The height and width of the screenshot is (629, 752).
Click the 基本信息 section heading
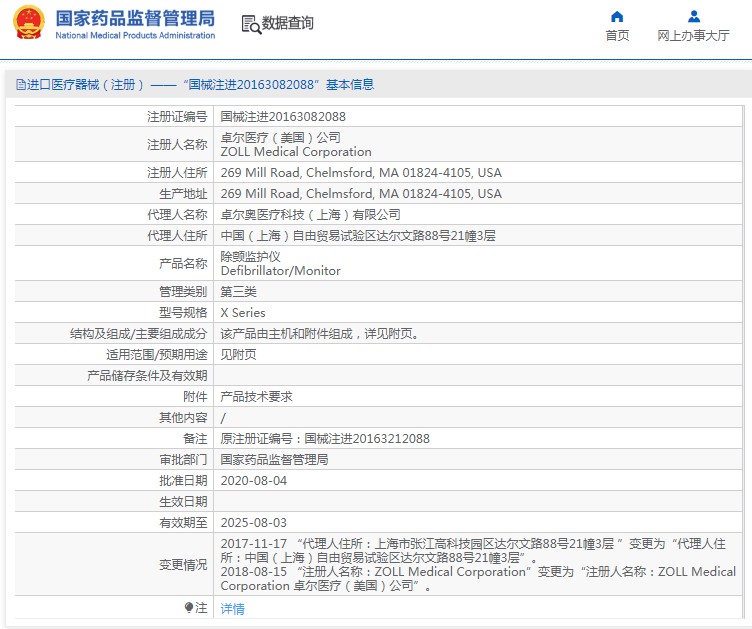(x=350, y=85)
